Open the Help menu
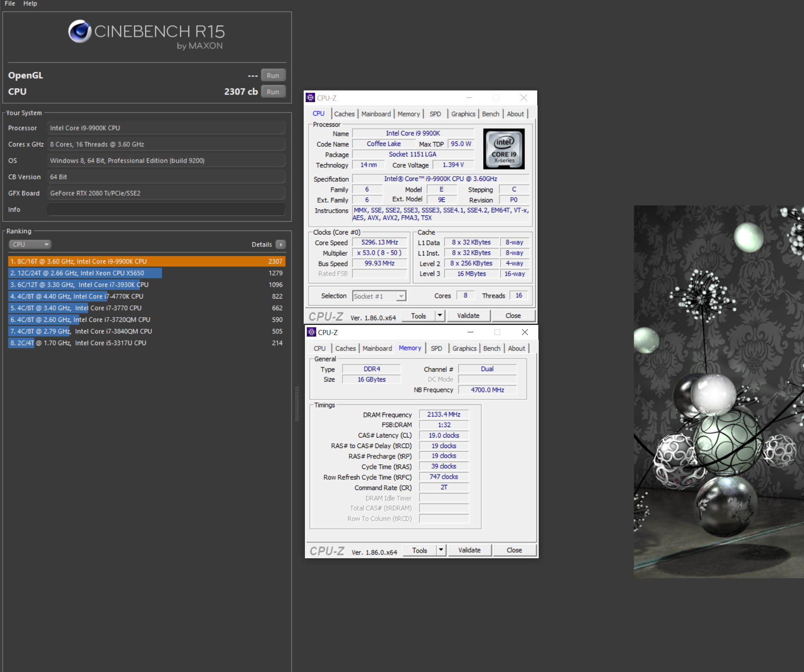 pos(30,3)
